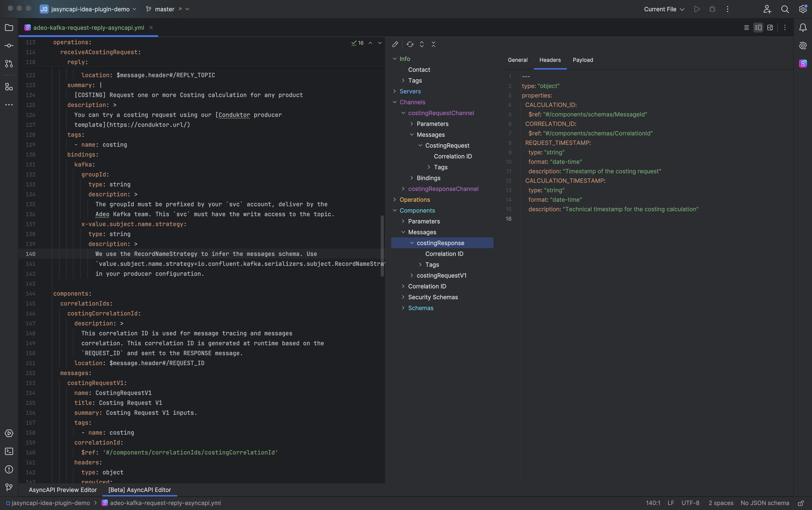Open the Terminal tool window

[x=9, y=451]
